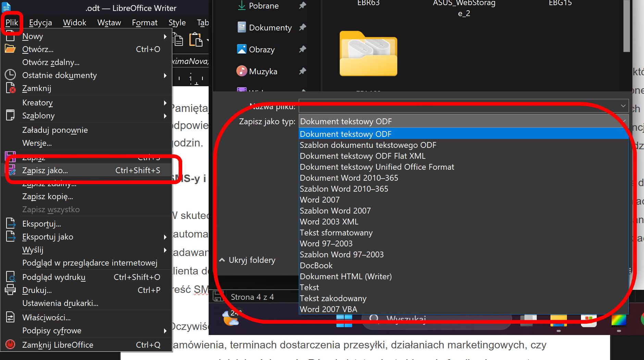
Task: Click the rainbow-colored app icon on taskbar
Action: (619, 321)
